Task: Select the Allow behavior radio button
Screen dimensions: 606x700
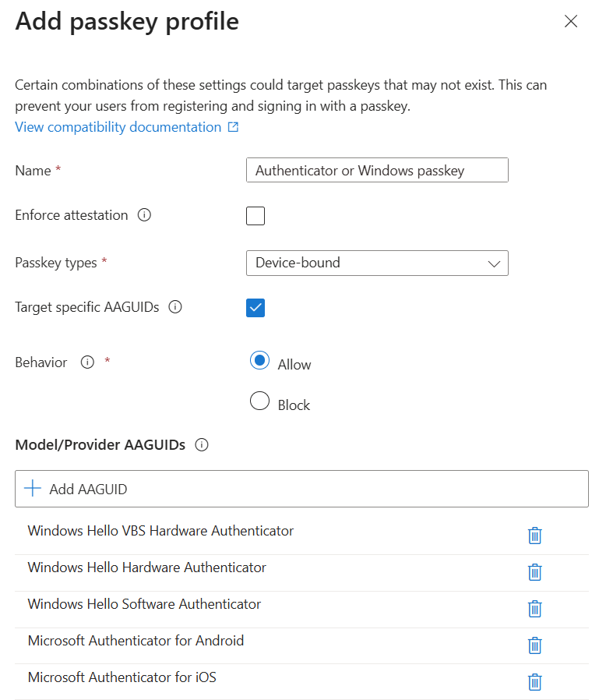Action: pos(259,360)
